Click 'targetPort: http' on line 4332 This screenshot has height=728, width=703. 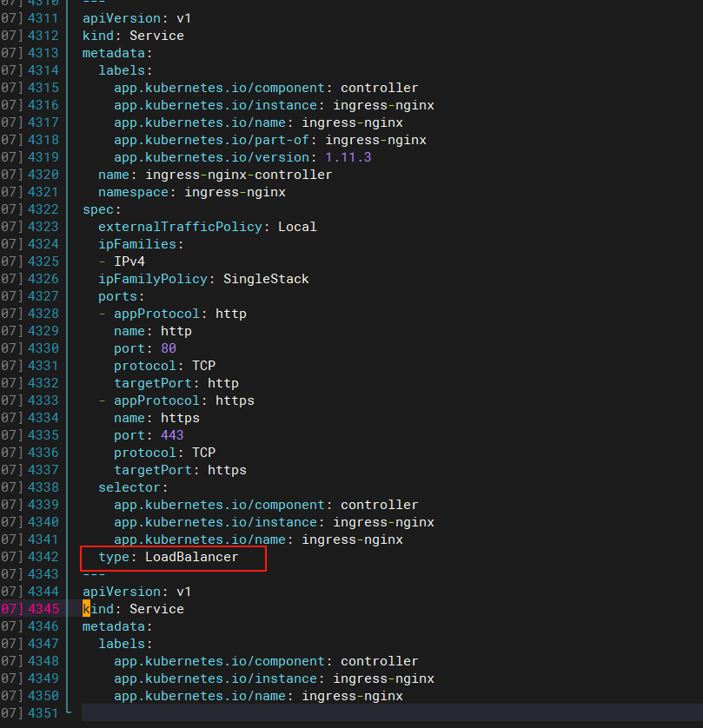176,383
